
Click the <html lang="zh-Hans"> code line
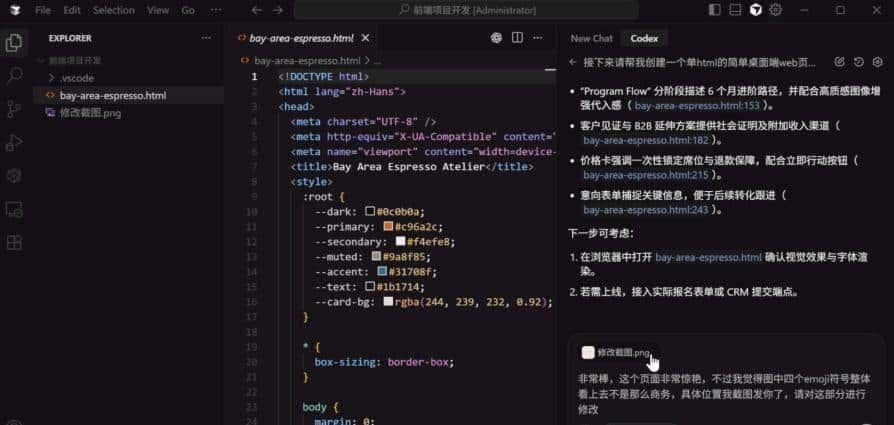(342, 91)
